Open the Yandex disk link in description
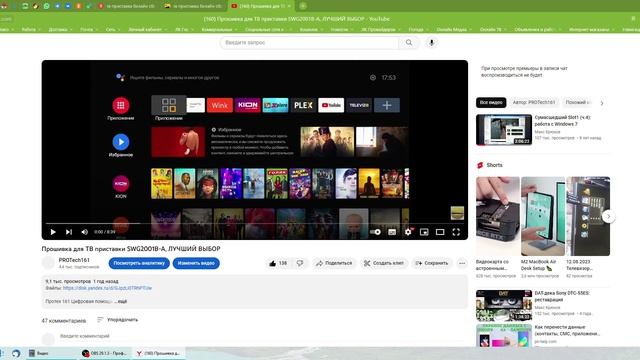Viewport: 640px width, 360px height. [x=107, y=288]
